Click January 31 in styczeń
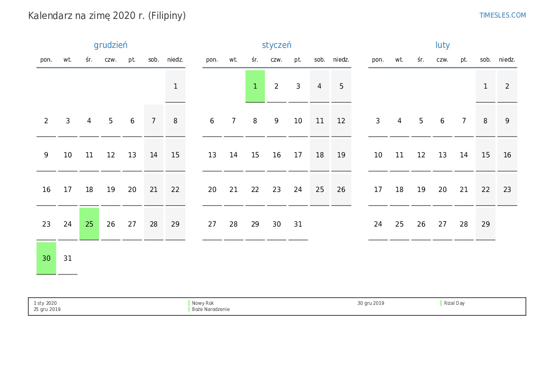Screen dimensions: 554x392 (x=298, y=224)
